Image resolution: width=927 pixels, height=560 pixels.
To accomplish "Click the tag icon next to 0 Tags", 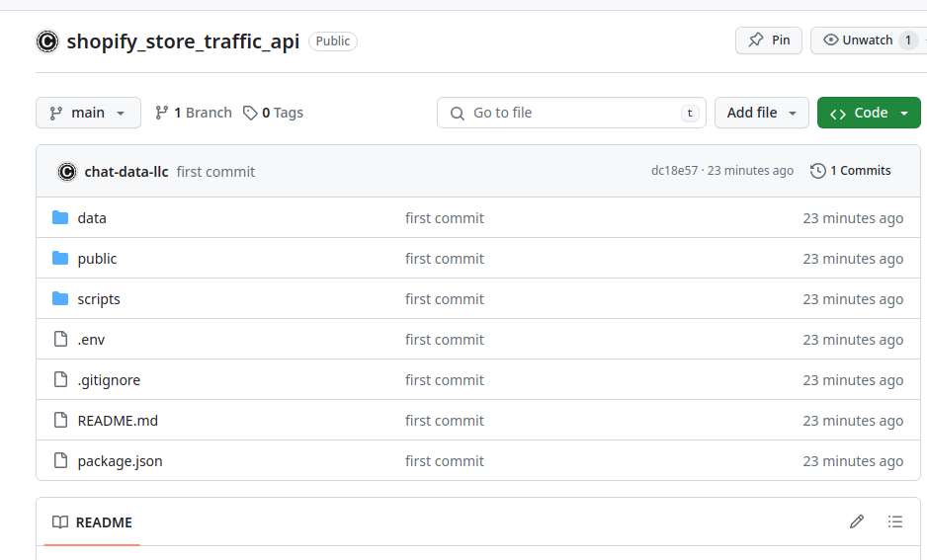I will [250, 113].
